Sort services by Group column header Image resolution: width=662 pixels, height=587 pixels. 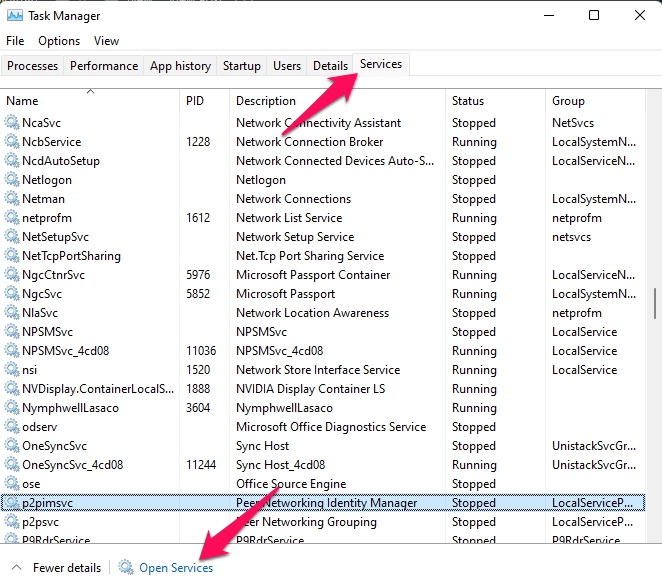pos(568,101)
